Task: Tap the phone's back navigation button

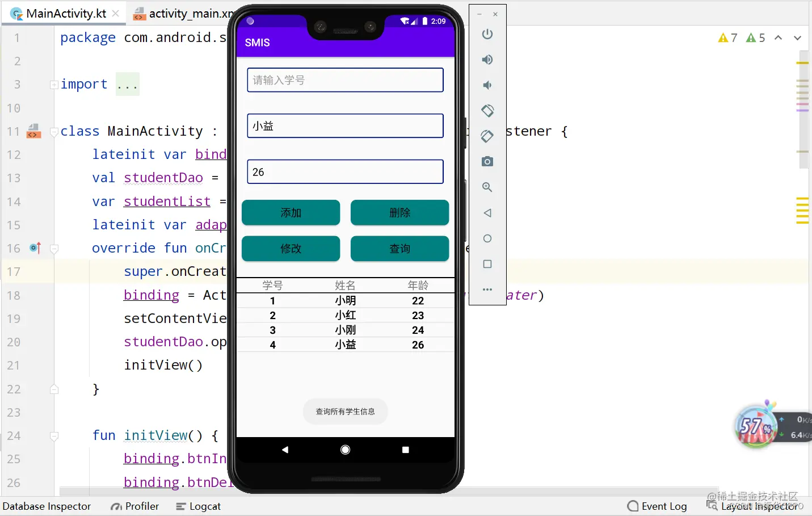Action: (x=285, y=450)
